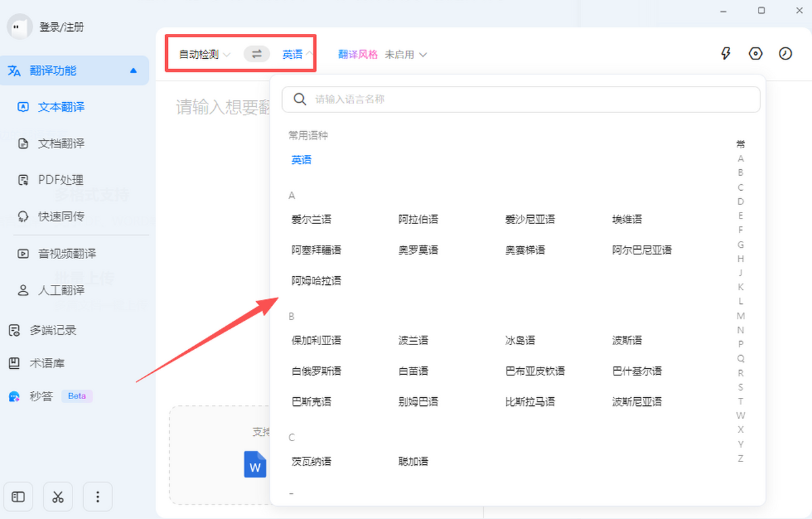This screenshot has width=812, height=519.
Task: Select 阿尔巴尼亚语 from language list
Action: pyautogui.click(x=642, y=250)
